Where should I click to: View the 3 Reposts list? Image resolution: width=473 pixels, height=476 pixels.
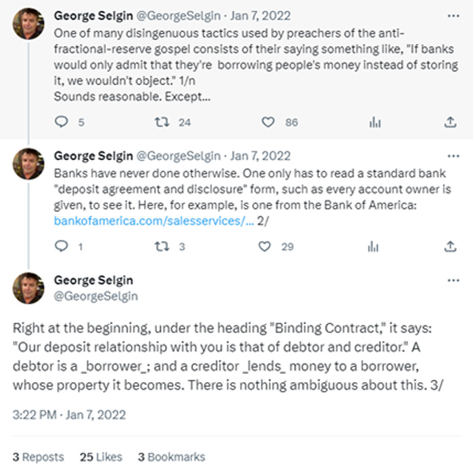[39, 457]
